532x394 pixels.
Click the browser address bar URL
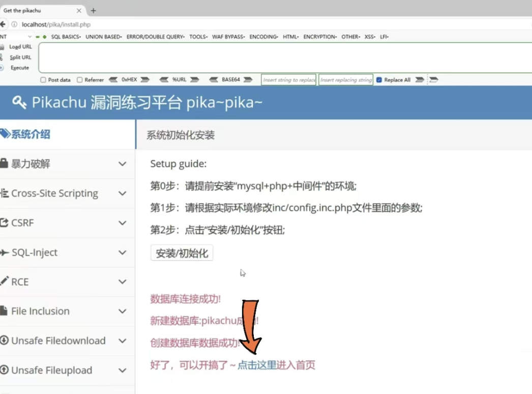pos(56,24)
